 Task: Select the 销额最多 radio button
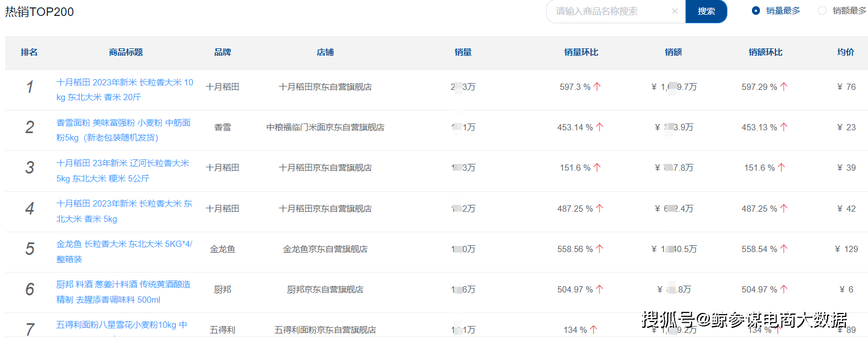click(822, 11)
